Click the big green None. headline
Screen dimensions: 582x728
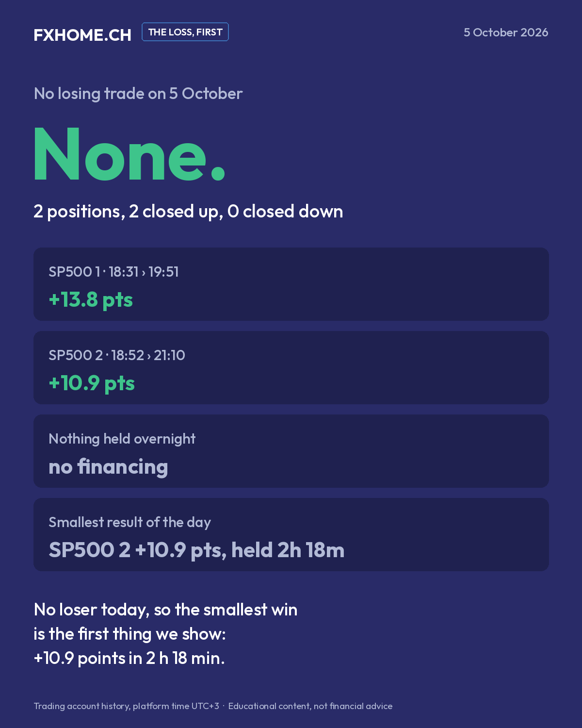pyautogui.click(x=129, y=154)
